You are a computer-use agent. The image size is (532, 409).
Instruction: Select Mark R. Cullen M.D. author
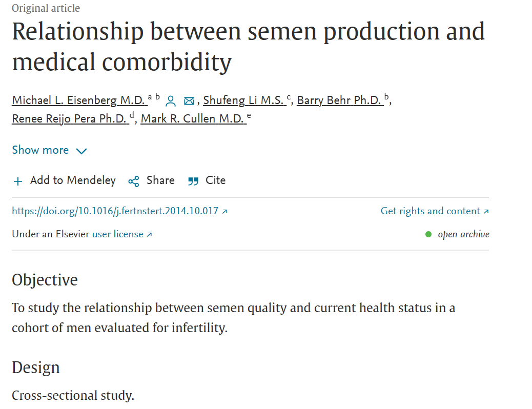pyautogui.click(x=193, y=119)
